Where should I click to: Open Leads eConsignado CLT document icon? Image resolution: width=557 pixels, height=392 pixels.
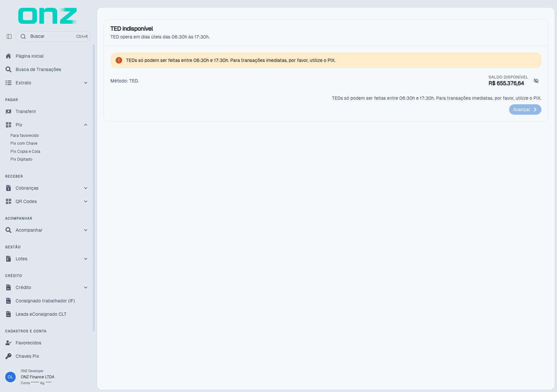(8, 314)
